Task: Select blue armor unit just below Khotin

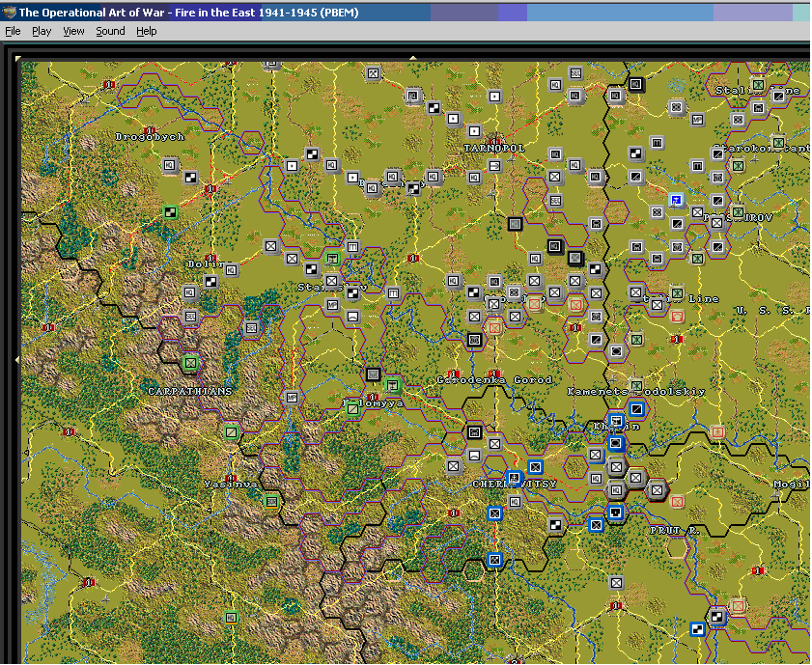Action: pyautogui.click(x=616, y=443)
